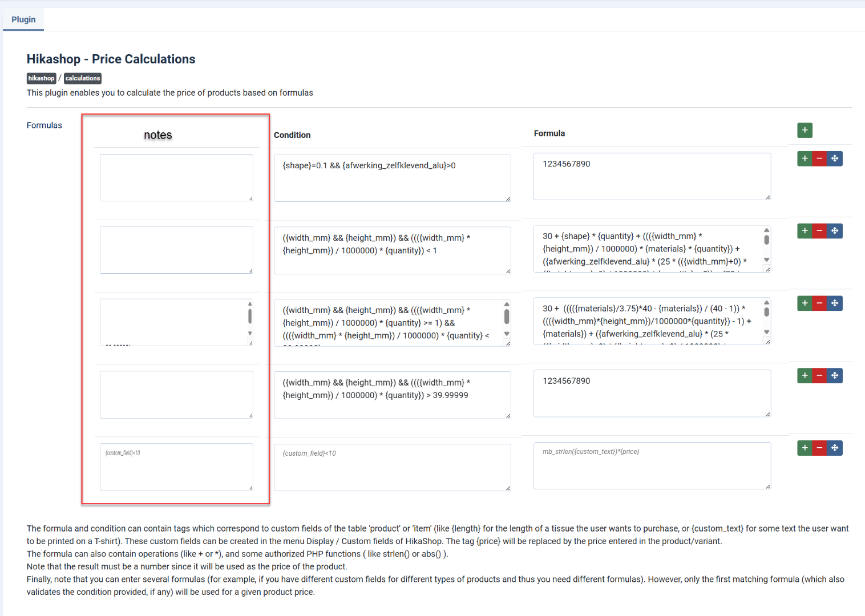The image size is (865, 616).
Task: Click the hikashop tag badge
Action: (x=42, y=78)
